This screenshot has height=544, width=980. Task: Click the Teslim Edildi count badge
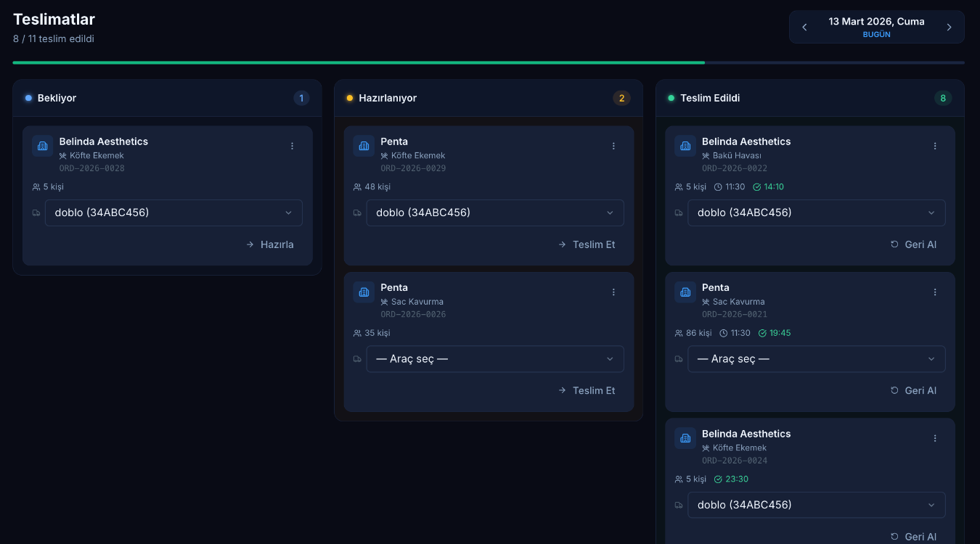point(943,98)
